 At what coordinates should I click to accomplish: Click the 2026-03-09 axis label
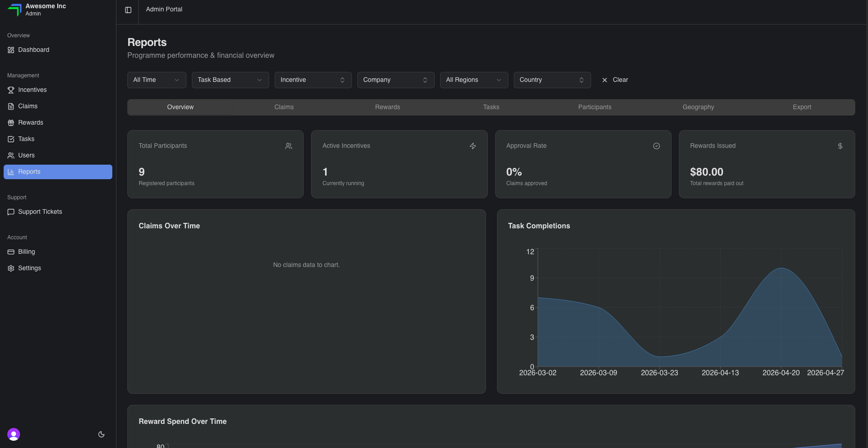point(598,373)
